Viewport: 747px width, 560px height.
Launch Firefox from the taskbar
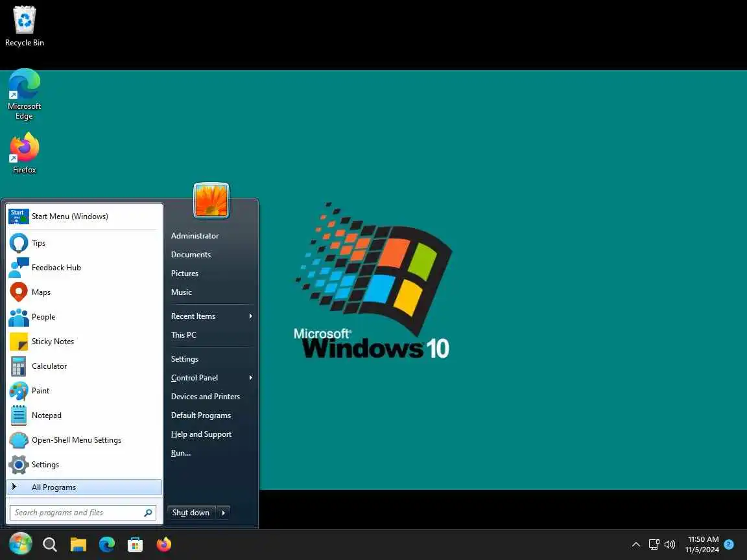tap(164, 544)
